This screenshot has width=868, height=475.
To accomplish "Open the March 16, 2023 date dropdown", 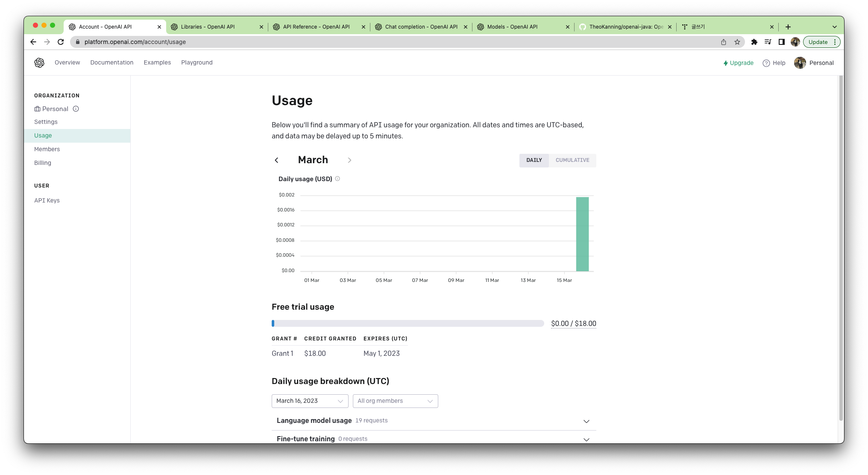I will pos(310,401).
